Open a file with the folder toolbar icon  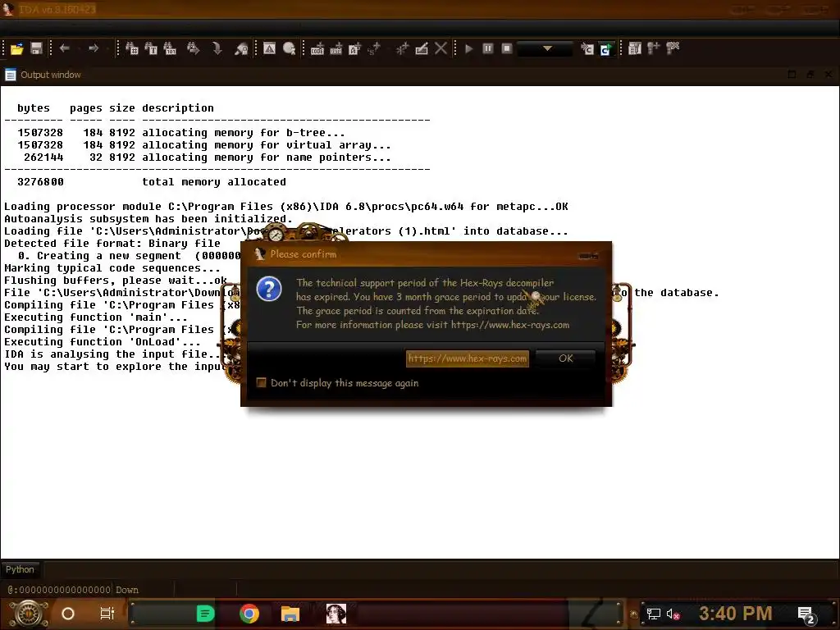[x=17, y=48]
